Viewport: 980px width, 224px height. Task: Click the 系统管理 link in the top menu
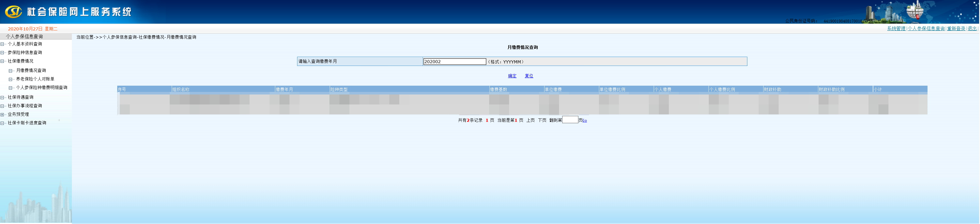tap(896, 29)
